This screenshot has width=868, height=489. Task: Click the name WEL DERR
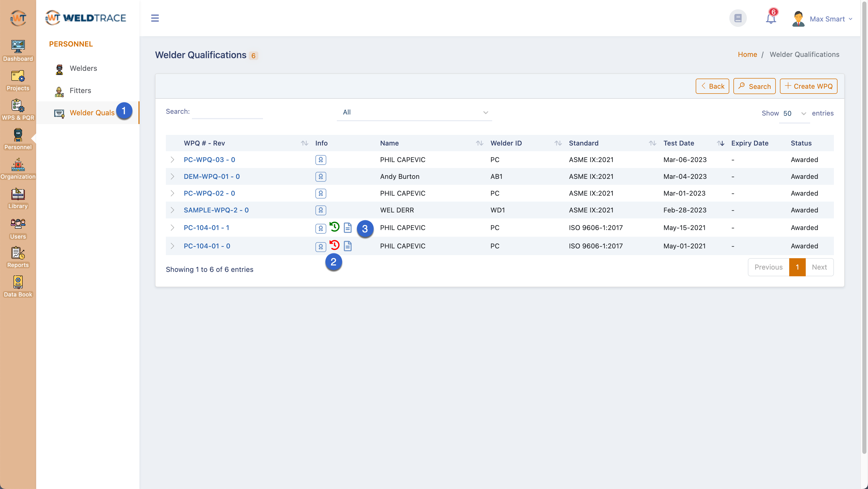[x=397, y=210]
